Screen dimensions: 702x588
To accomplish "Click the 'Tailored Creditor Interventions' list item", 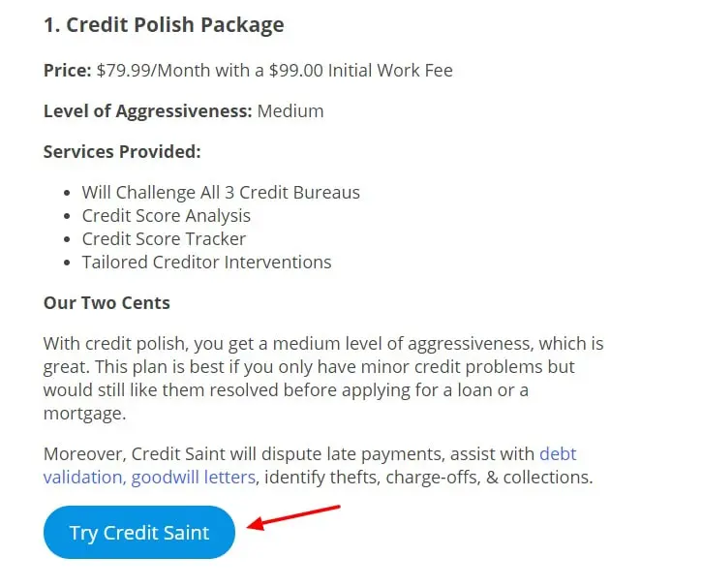I will coord(206,262).
